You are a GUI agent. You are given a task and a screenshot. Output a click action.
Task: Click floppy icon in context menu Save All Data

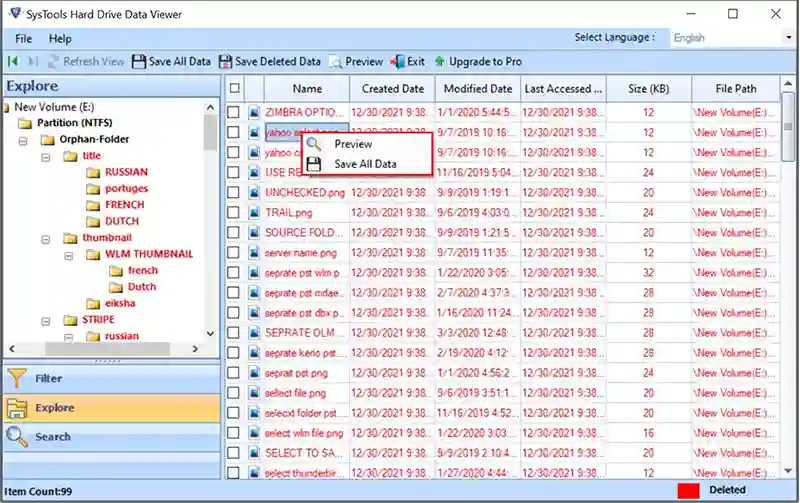pos(314,164)
